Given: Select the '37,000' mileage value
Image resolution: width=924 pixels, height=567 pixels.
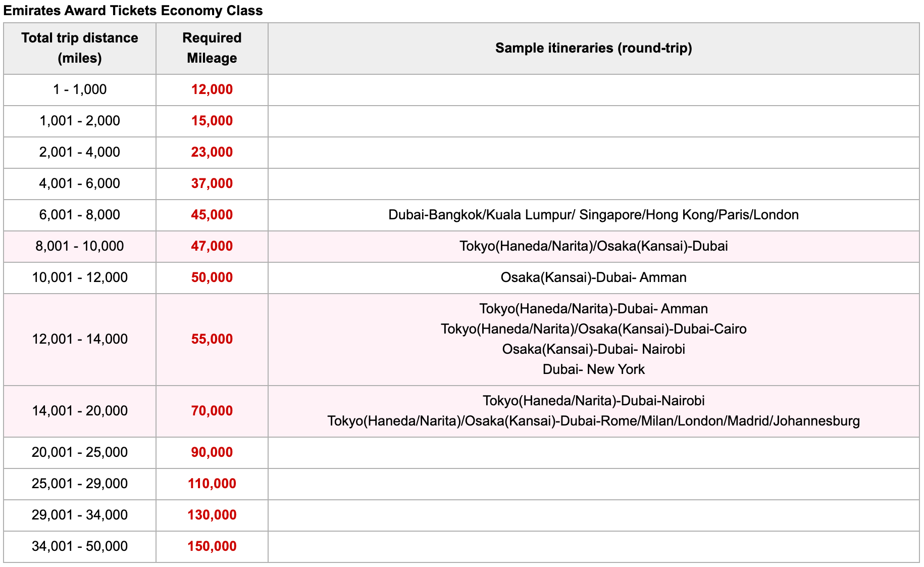Looking at the screenshot, I should point(212,183).
